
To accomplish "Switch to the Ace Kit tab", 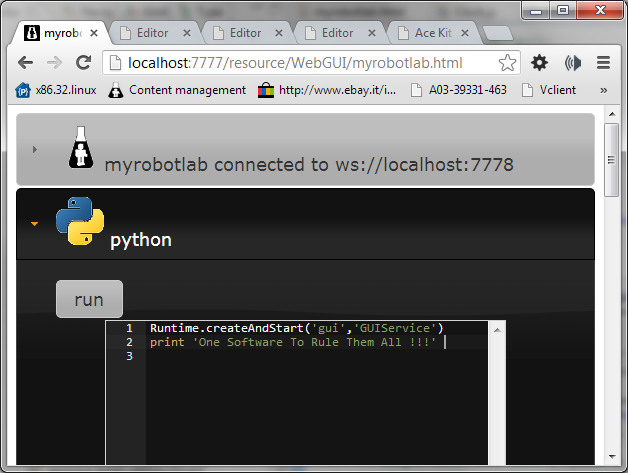I will coord(433,33).
